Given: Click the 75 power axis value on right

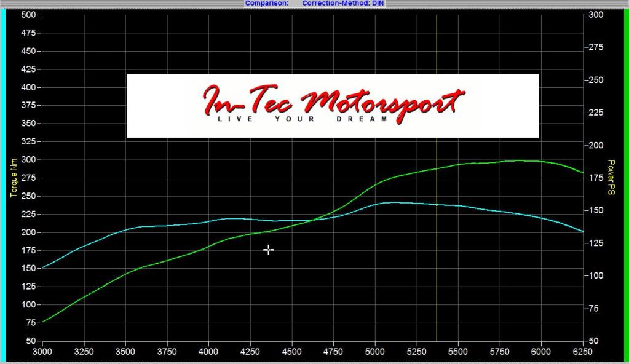Looking at the screenshot, I should [594, 308].
